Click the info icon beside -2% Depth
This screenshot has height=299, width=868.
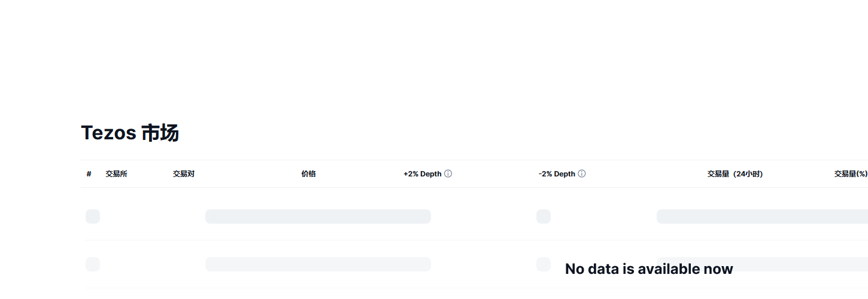581,174
